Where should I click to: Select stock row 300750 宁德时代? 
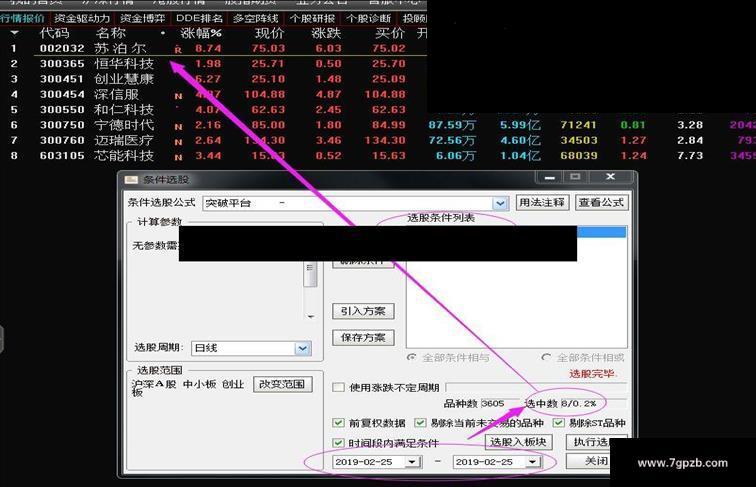(378, 125)
